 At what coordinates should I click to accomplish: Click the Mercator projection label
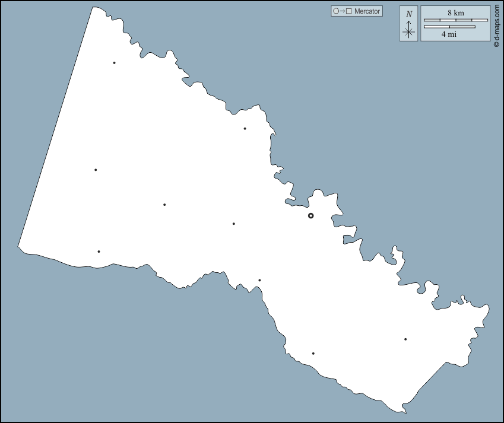click(367, 11)
